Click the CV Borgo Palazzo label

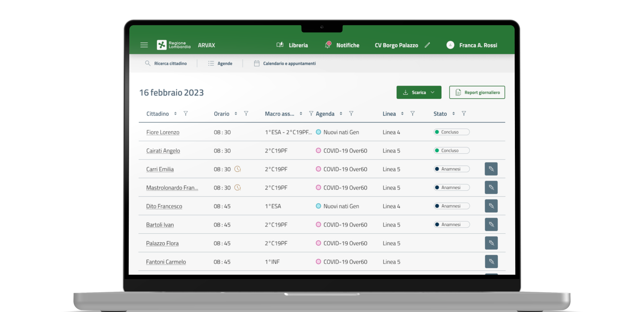tap(397, 45)
